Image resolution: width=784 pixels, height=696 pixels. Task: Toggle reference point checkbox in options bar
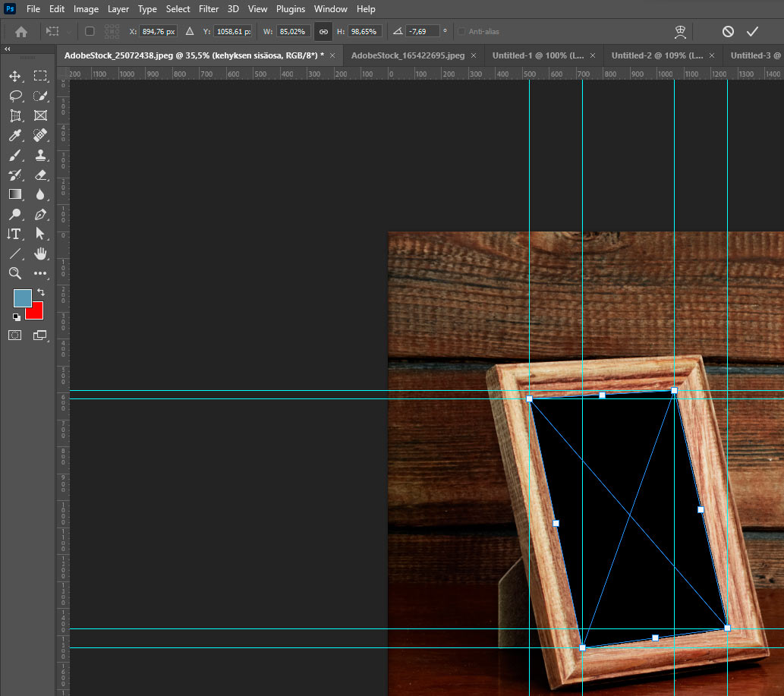click(90, 32)
